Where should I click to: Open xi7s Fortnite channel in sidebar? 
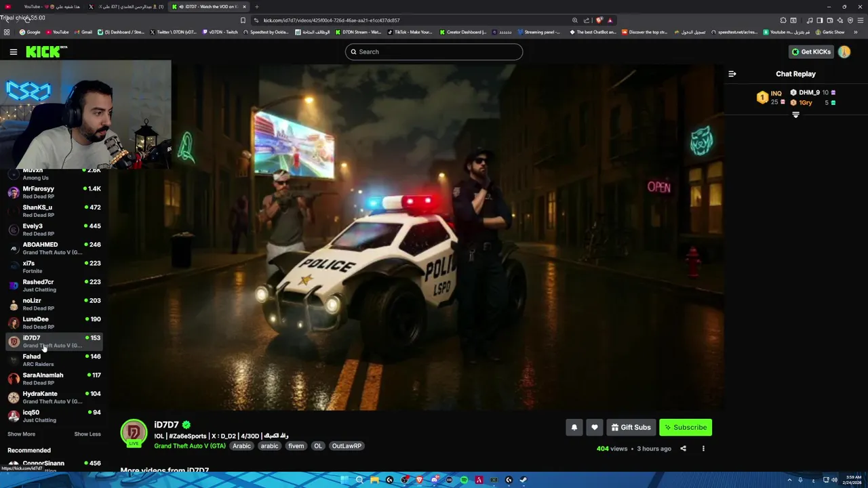tap(54, 267)
